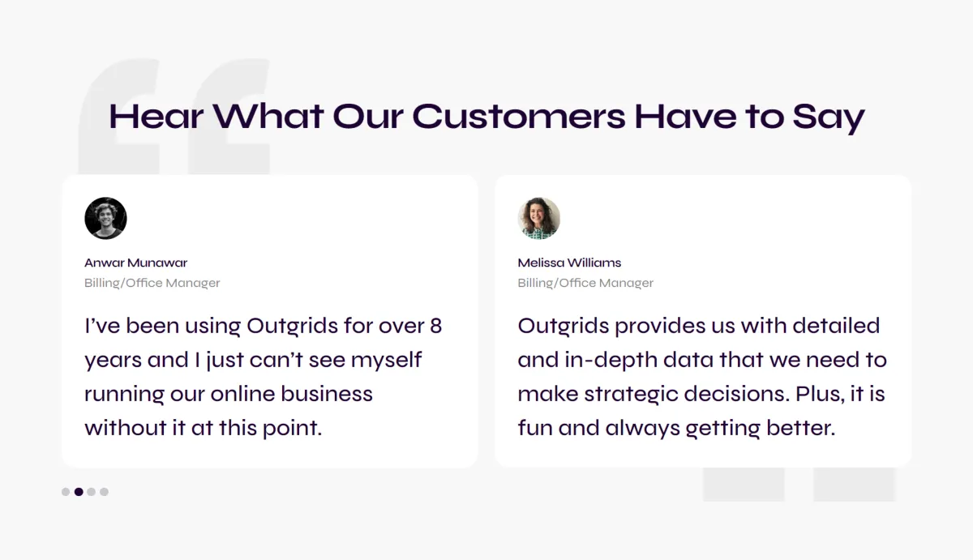
Task: Jump to the third carousel dot
Action: tap(92, 492)
